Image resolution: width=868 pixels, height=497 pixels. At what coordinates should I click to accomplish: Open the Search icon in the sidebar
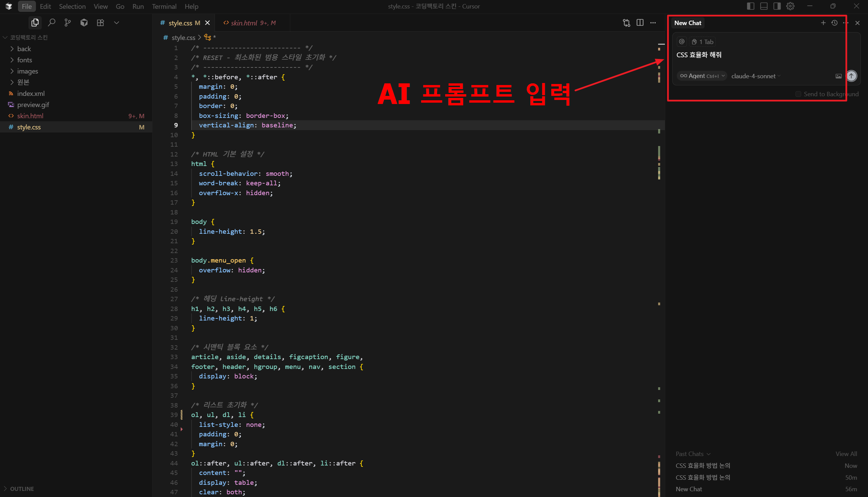pyautogui.click(x=52, y=22)
